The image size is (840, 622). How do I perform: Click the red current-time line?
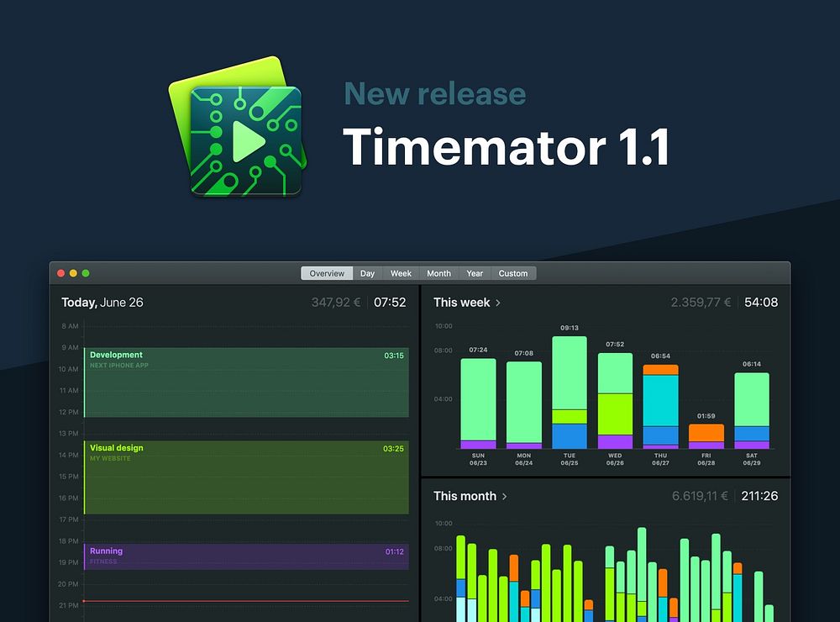tap(246, 601)
